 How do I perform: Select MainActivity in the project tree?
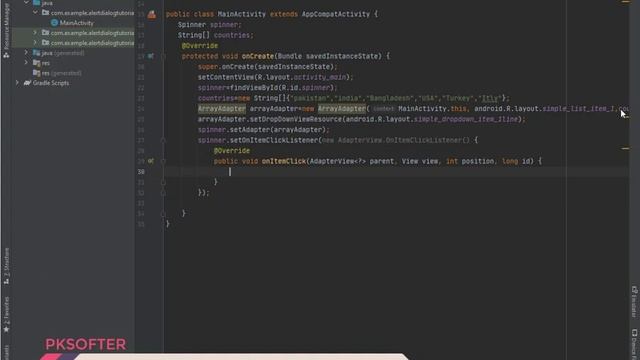tap(77, 23)
